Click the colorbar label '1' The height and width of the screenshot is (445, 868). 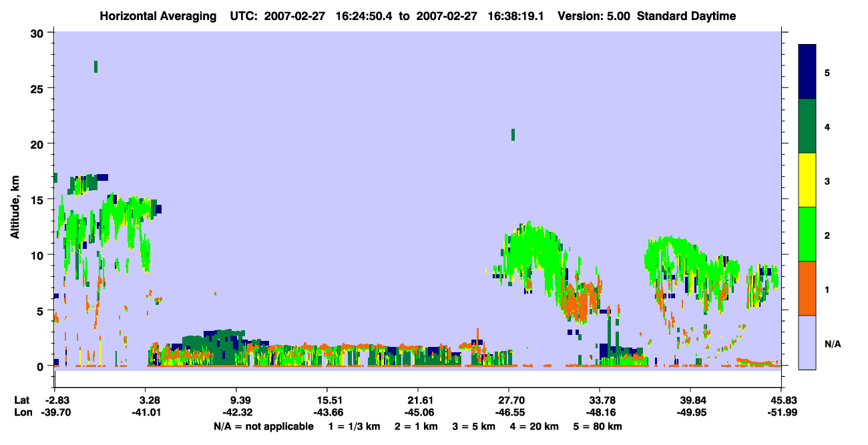(x=827, y=289)
